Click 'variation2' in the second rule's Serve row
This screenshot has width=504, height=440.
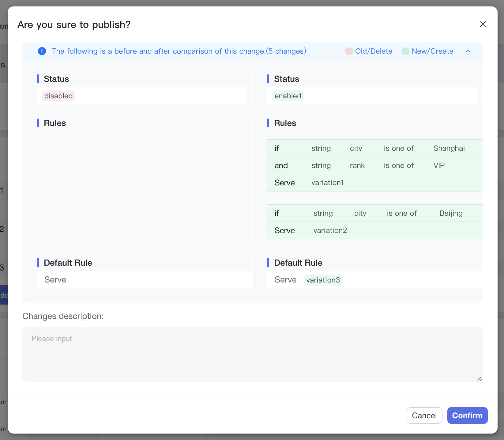[x=330, y=230]
